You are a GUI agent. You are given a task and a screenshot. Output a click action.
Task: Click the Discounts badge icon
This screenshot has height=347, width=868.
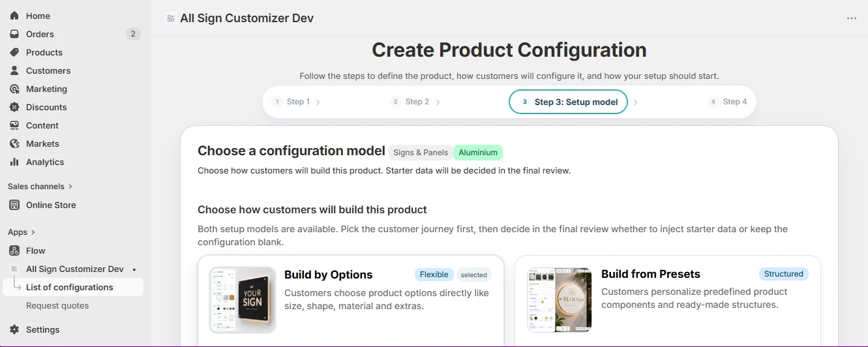tap(14, 107)
